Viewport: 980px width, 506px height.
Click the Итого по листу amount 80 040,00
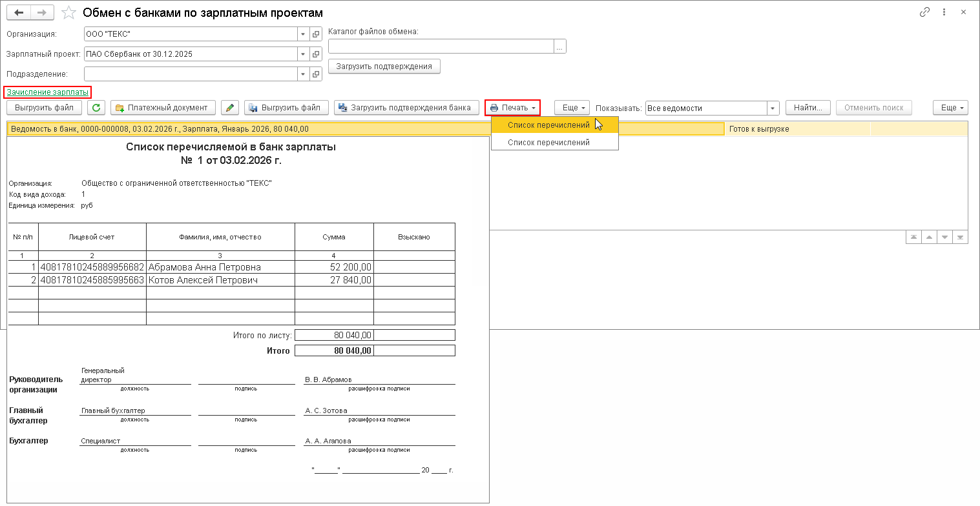[353, 335]
